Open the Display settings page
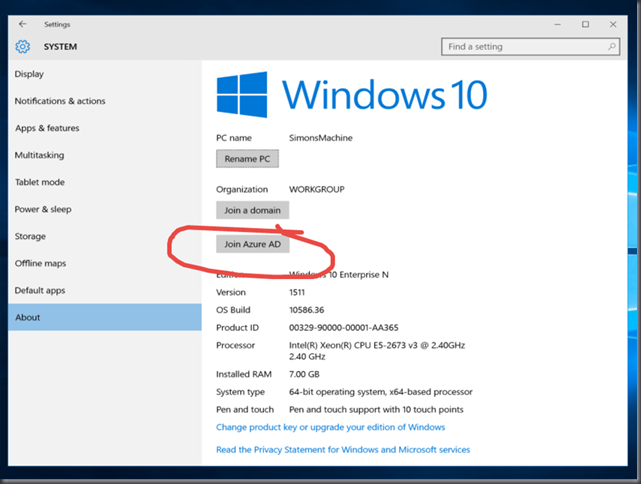The height and width of the screenshot is (484, 641). [x=105, y=74]
